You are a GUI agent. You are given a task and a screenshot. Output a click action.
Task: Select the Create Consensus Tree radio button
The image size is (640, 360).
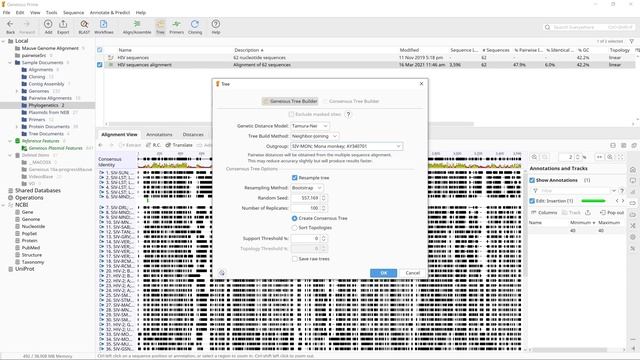[294, 218]
